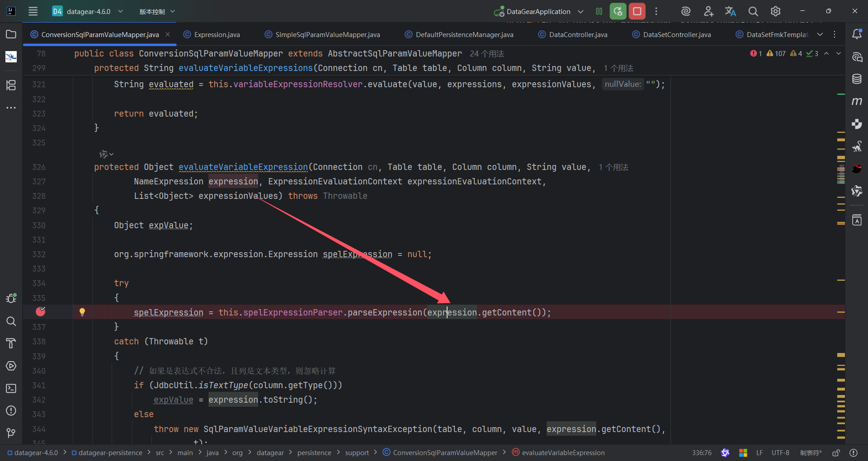Screen dimensions: 868x461
Task: Click the 制表符 indent setting
Action: (811, 452)
